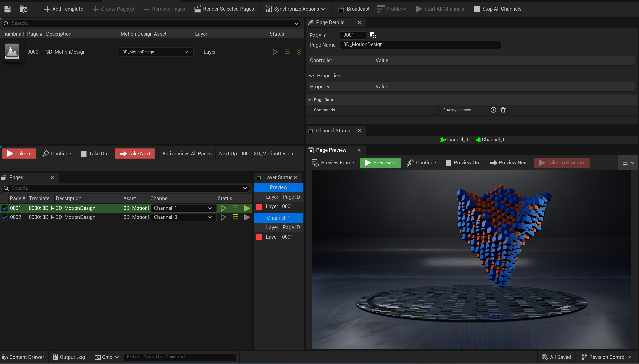Click the Save icon in top toolbar
The width and height of the screenshot is (639, 364).
tap(7, 9)
